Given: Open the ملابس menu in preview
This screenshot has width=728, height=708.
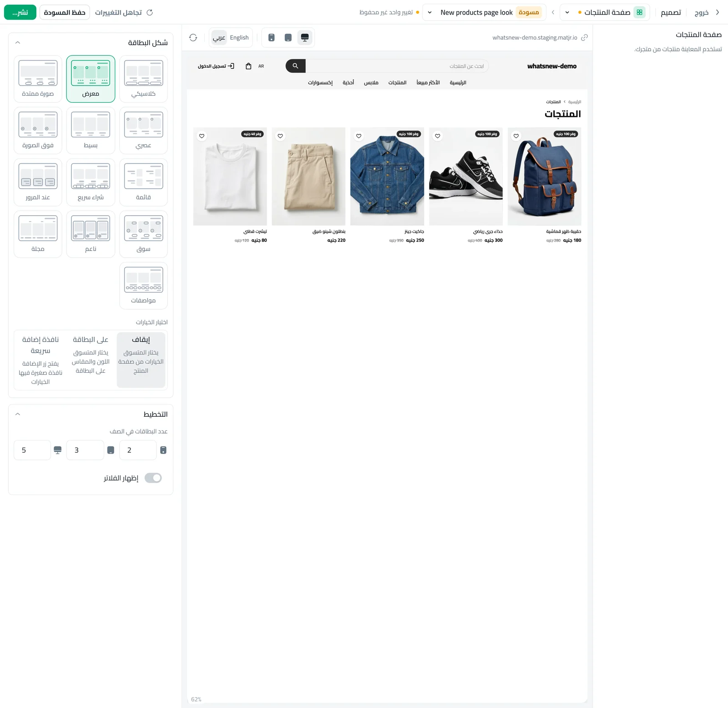Looking at the screenshot, I should coord(371,82).
